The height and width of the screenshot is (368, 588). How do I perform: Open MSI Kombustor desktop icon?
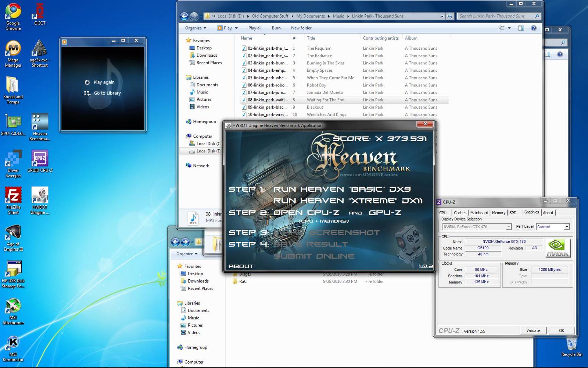(x=13, y=348)
